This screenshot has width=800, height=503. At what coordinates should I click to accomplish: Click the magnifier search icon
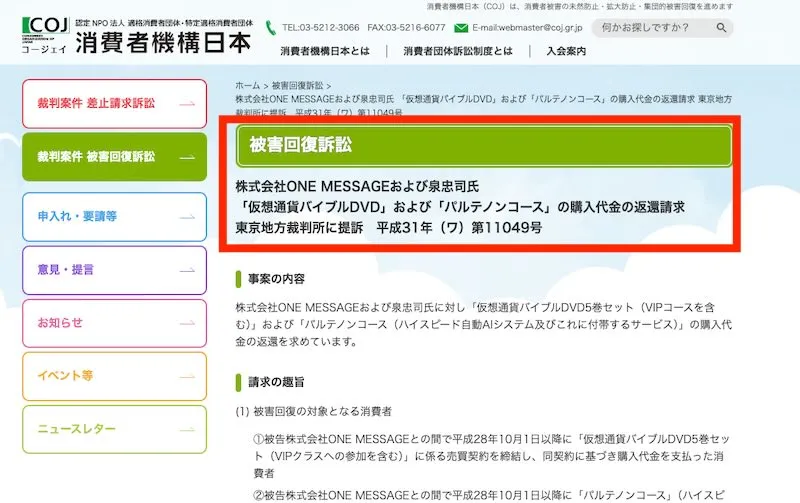[721, 28]
